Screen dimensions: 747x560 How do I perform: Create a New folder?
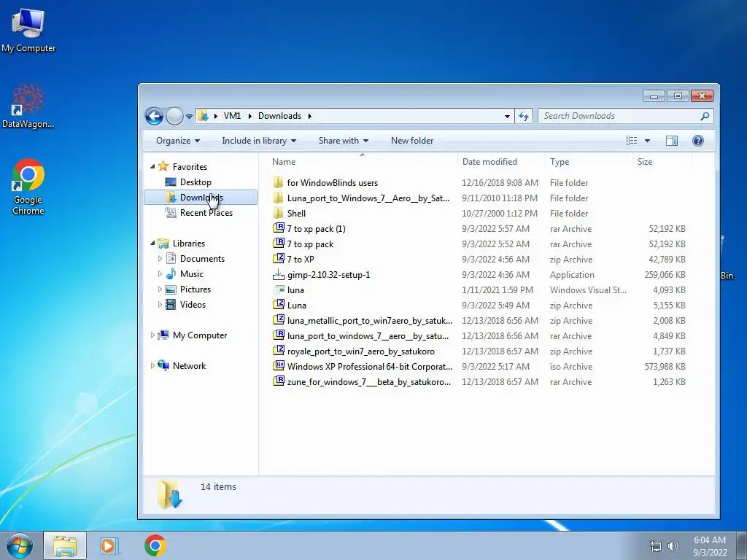[x=412, y=141]
